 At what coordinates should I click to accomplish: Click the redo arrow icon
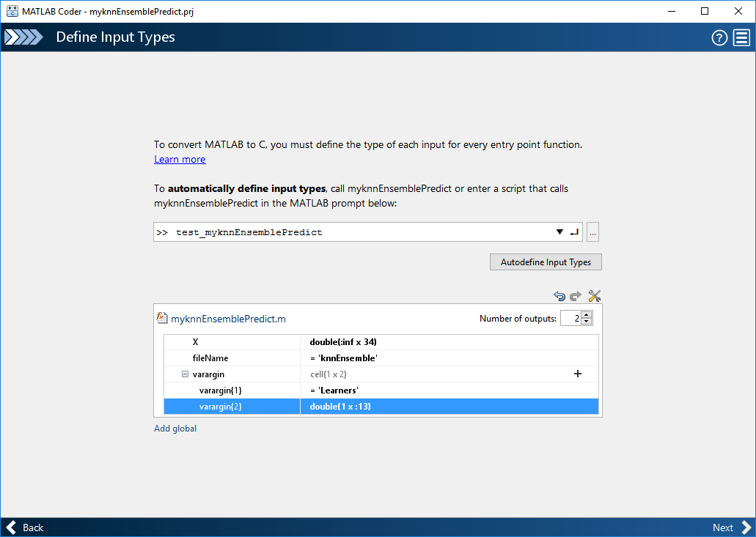point(576,296)
